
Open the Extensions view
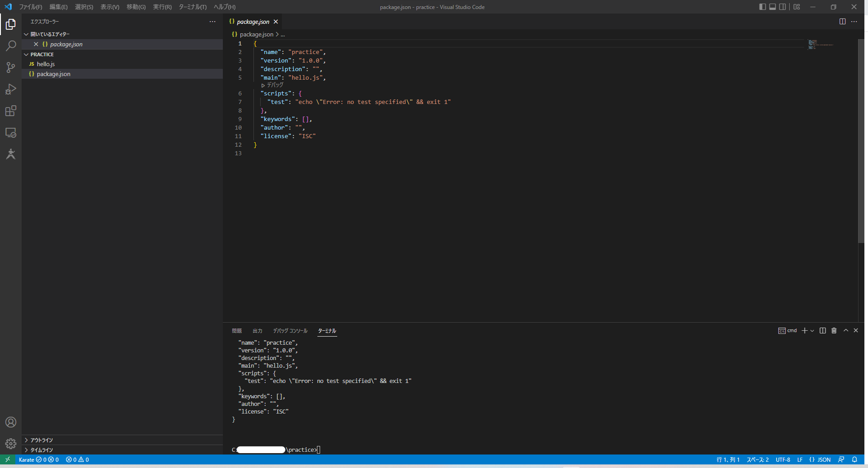tap(11, 111)
